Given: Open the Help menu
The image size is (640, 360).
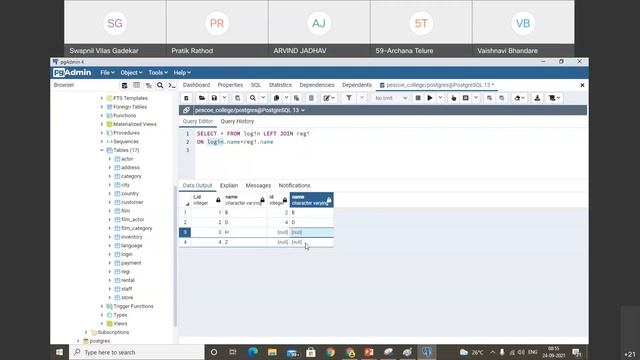Looking at the screenshot, I should click(182, 73).
